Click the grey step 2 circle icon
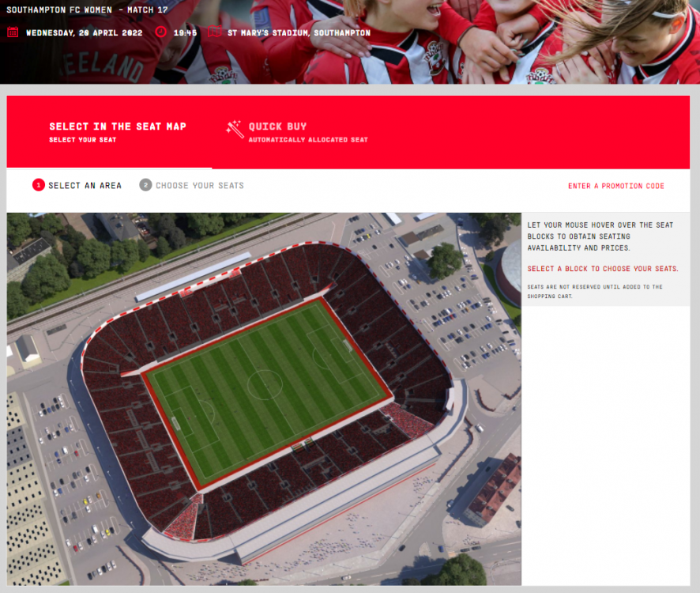Viewport: 700px width, 593px height. 145,185
